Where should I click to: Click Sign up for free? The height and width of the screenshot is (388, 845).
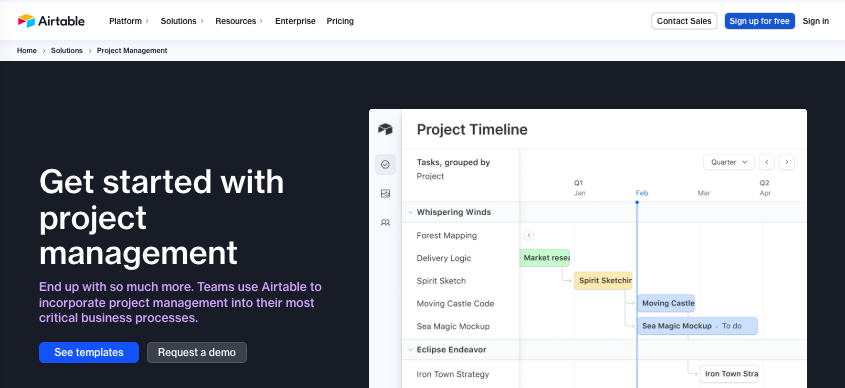tap(759, 21)
